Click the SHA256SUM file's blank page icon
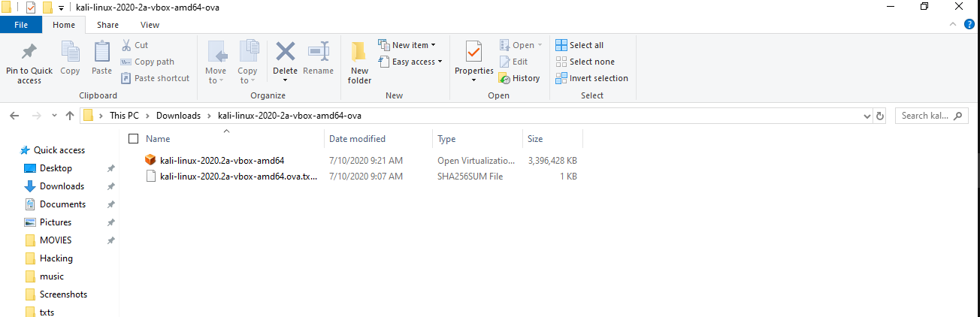This screenshot has width=980, height=317. [x=150, y=177]
